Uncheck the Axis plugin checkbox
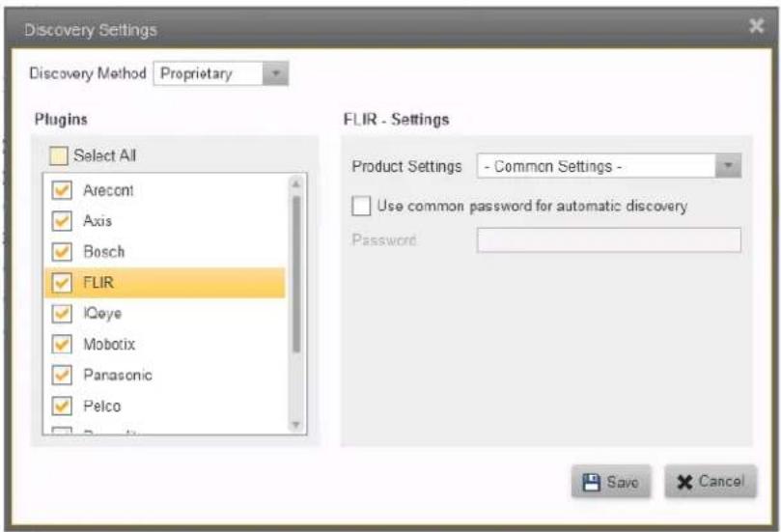Image resolution: width=781 pixels, height=532 pixels. pyautogui.click(x=62, y=221)
